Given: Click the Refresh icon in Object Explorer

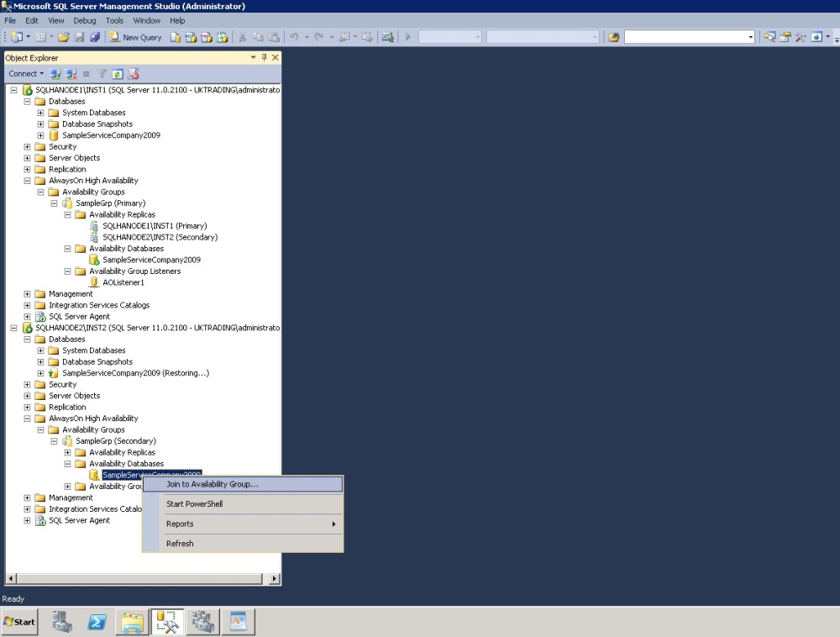Looking at the screenshot, I should [118, 74].
